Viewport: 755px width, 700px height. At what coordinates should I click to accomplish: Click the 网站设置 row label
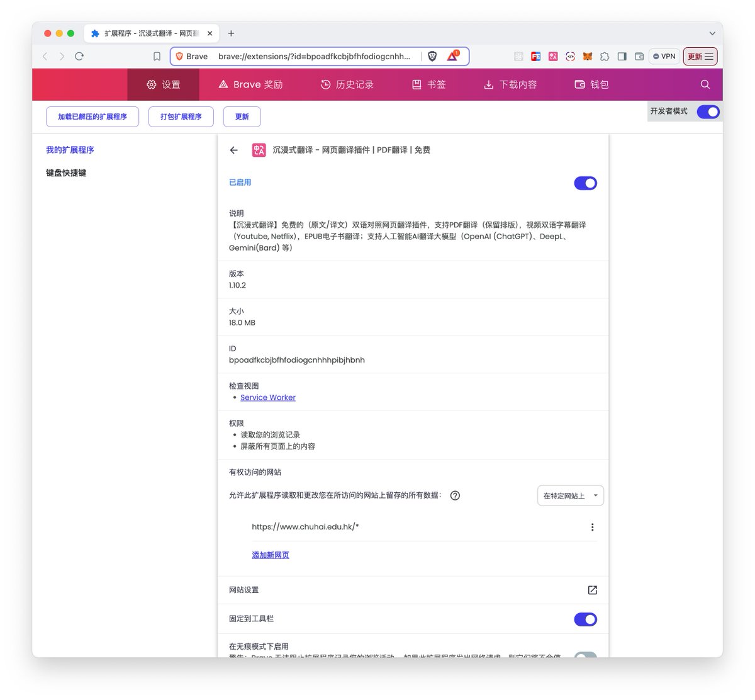244,590
